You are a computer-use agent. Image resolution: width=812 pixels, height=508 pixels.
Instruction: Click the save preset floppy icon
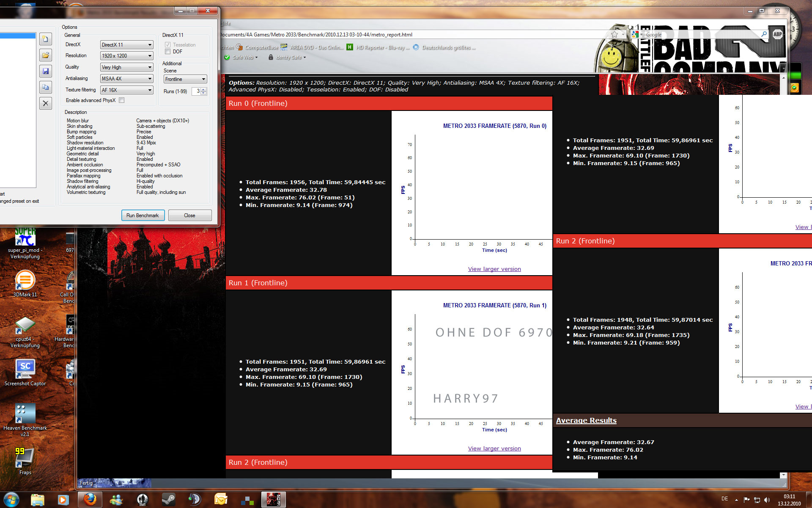46,71
